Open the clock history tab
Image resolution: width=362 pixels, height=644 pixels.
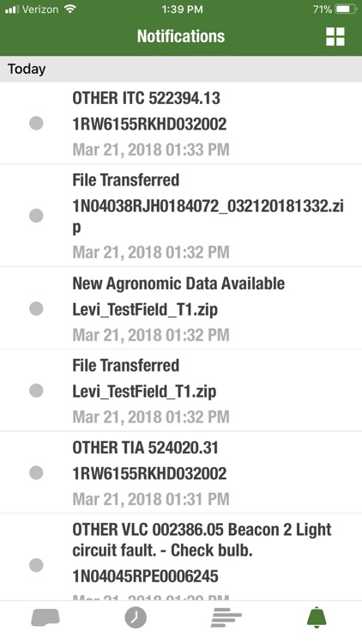coord(136,617)
